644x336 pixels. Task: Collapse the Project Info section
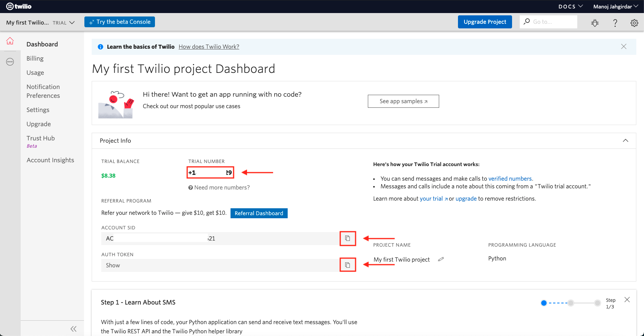tap(626, 141)
